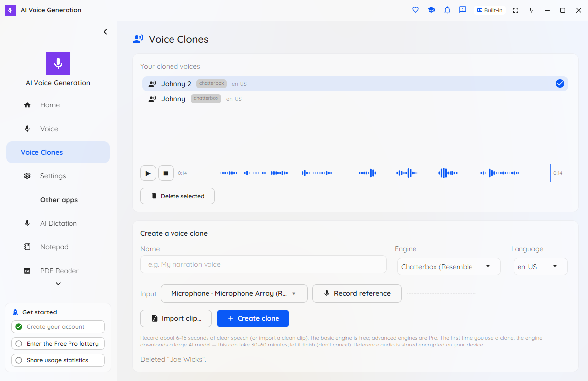
Task: Pin the window on top
Action: pyautogui.click(x=531, y=10)
